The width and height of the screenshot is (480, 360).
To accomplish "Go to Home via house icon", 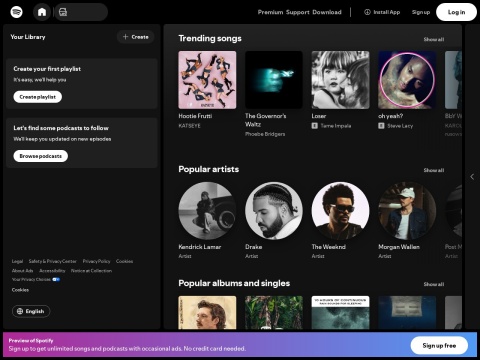I will click(42, 12).
